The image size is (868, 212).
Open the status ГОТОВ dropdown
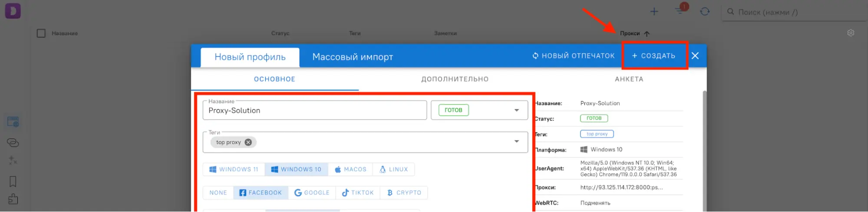[479, 110]
